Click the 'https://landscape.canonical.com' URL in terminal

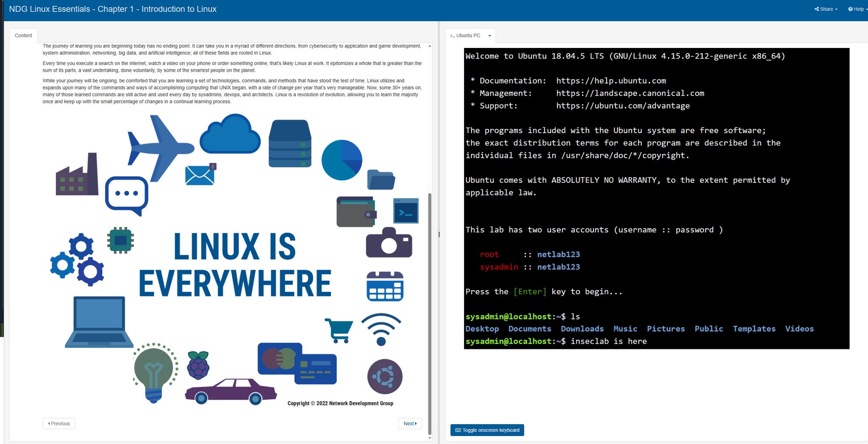(630, 93)
